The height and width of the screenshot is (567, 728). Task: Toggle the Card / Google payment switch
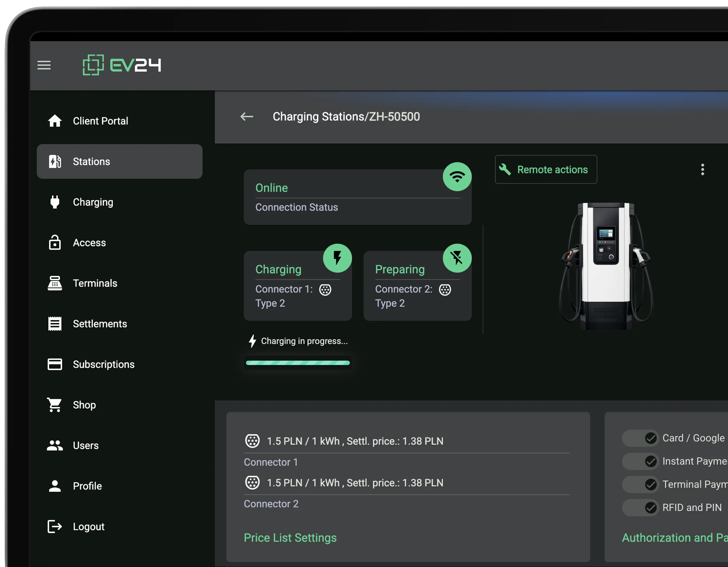[x=640, y=438]
